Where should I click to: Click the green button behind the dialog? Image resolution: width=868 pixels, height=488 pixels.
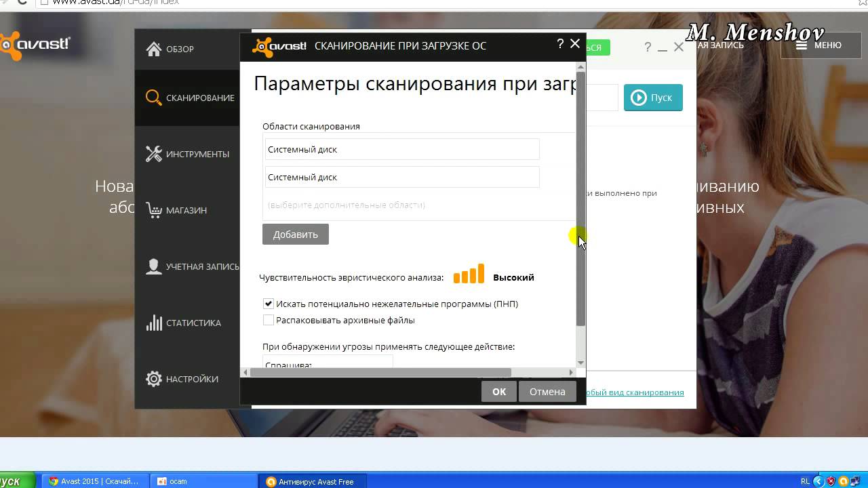(598, 47)
